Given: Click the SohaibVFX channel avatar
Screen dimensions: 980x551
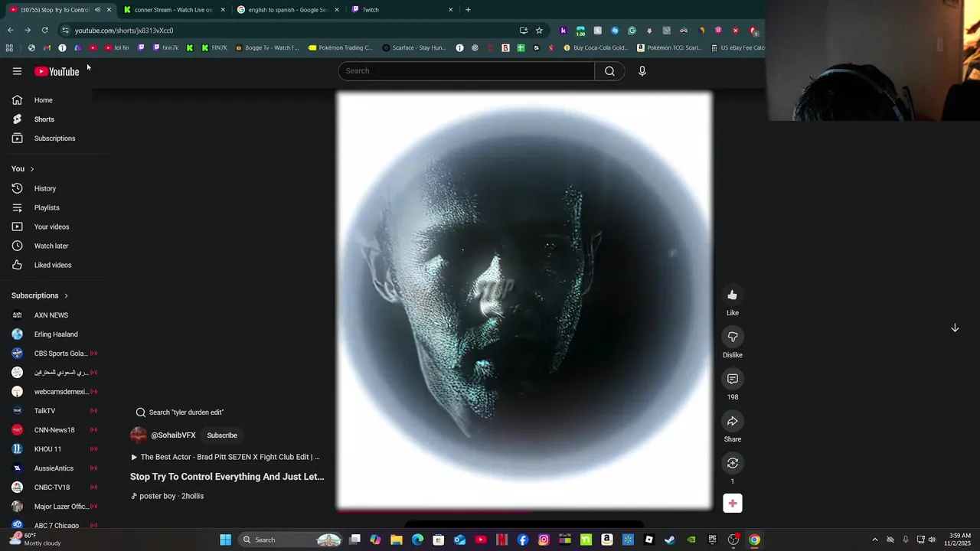Looking at the screenshot, I should 139,435.
